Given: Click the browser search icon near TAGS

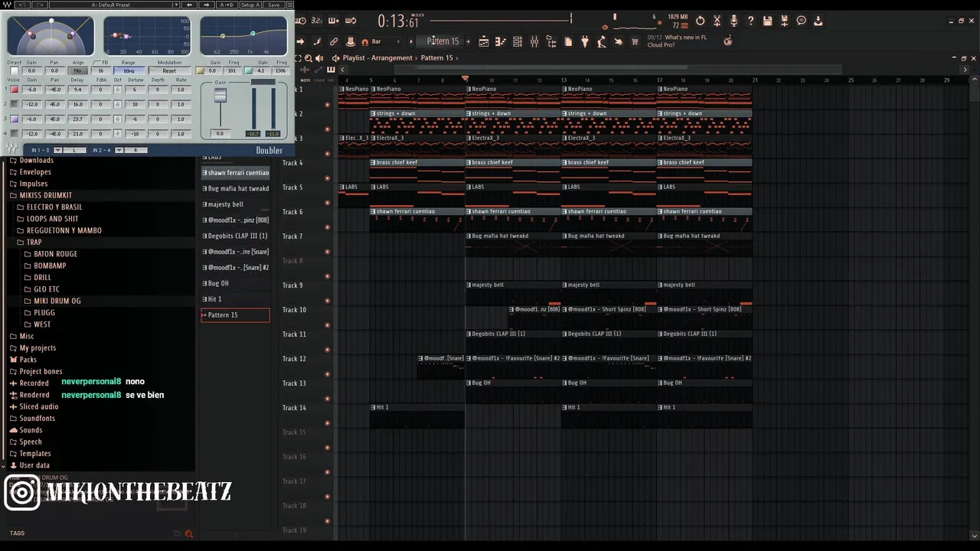Looking at the screenshot, I should tap(189, 533).
